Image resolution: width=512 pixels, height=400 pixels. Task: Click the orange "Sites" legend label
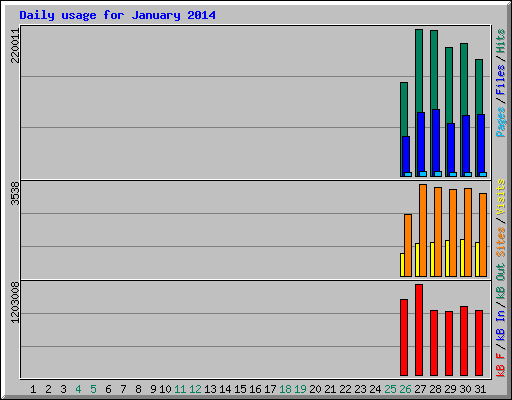pos(500,241)
